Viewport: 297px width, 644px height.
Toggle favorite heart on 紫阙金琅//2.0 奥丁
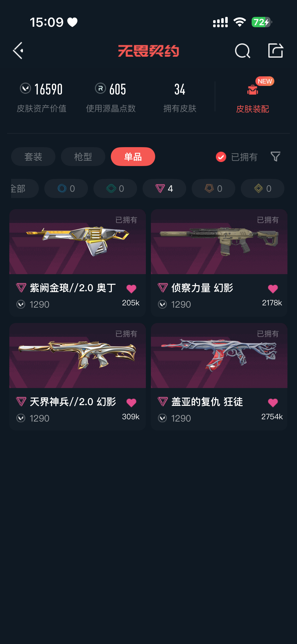point(131,289)
